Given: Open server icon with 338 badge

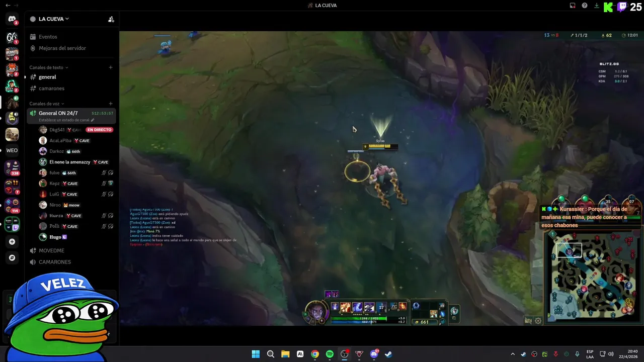Looking at the screenshot, I should [x=12, y=167].
